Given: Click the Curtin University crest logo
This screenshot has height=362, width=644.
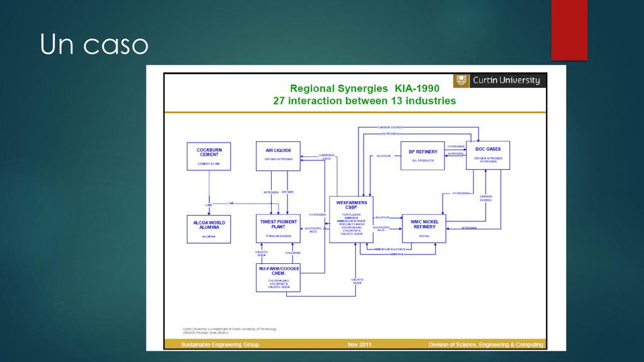Looking at the screenshot, I should pyautogui.click(x=461, y=80).
